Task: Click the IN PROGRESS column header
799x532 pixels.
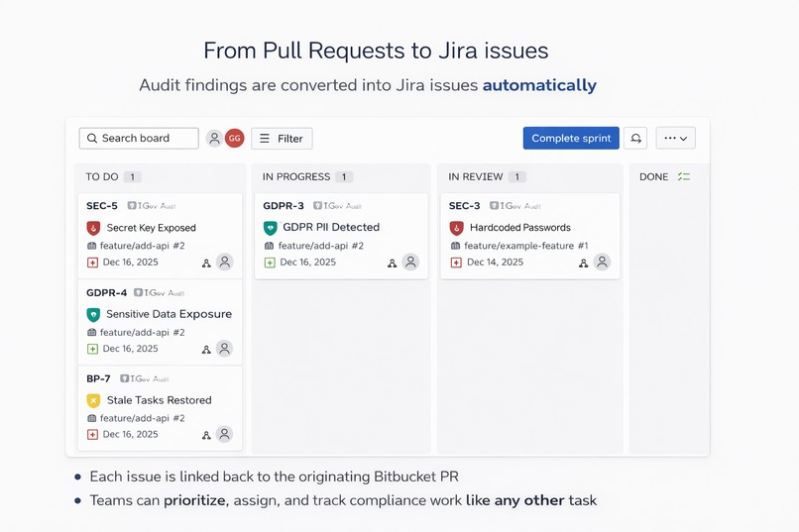Action: pyautogui.click(x=296, y=176)
